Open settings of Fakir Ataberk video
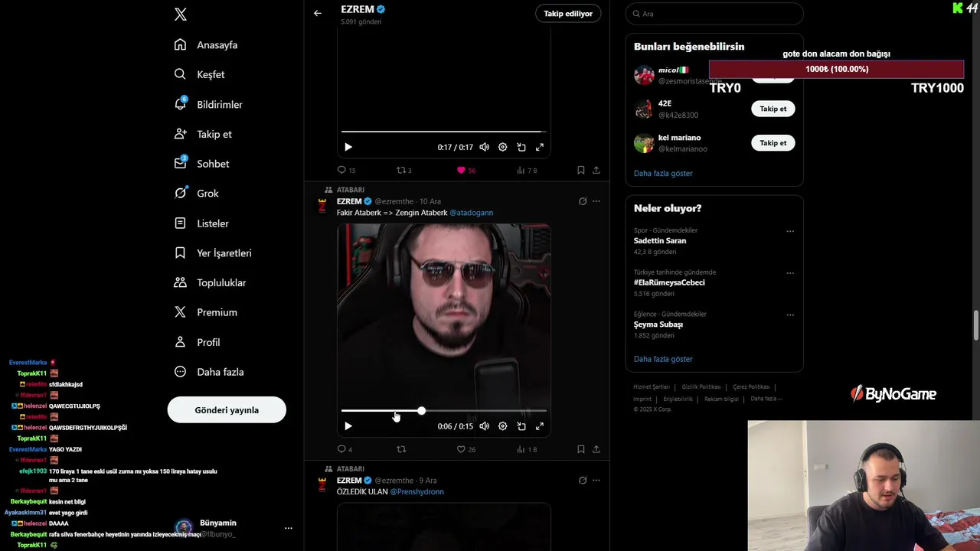 502,426
